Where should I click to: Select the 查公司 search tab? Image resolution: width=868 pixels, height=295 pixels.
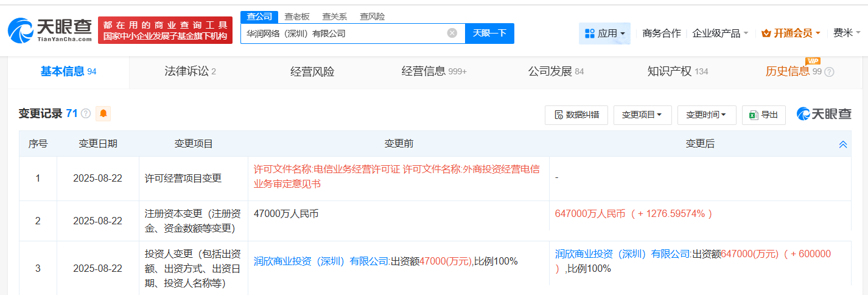(x=259, y=16)
